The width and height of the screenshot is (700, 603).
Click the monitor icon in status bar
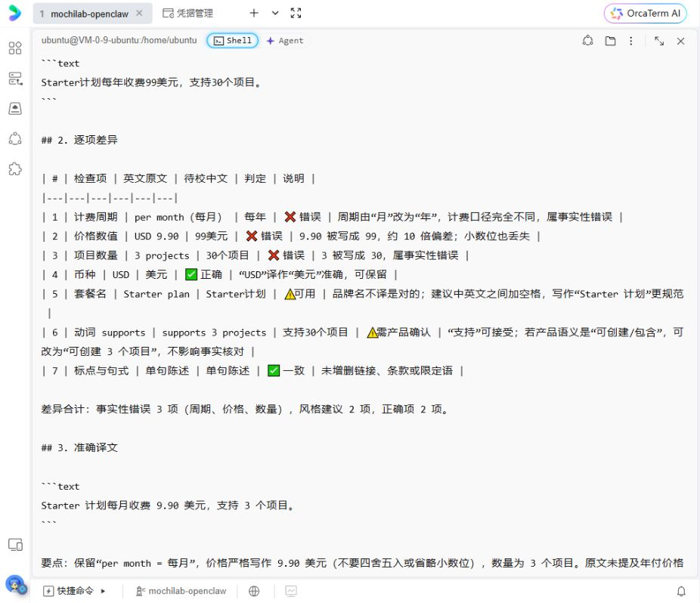tap(291, 591)
